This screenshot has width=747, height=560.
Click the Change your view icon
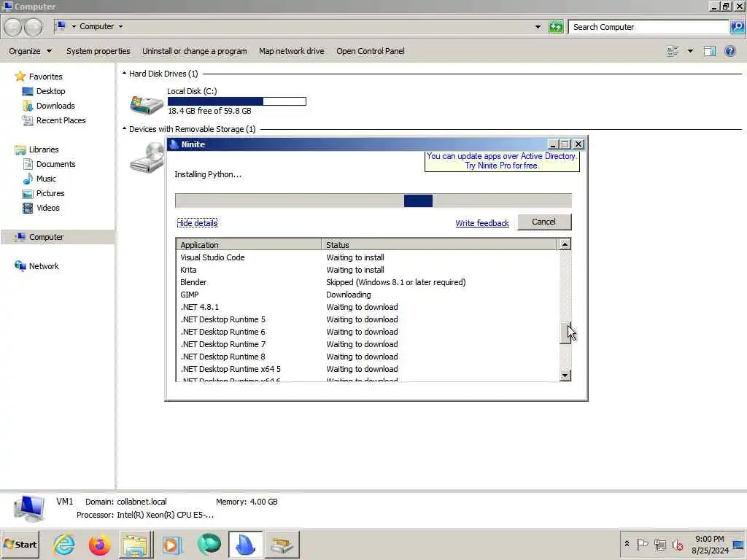tap(672, 51)
